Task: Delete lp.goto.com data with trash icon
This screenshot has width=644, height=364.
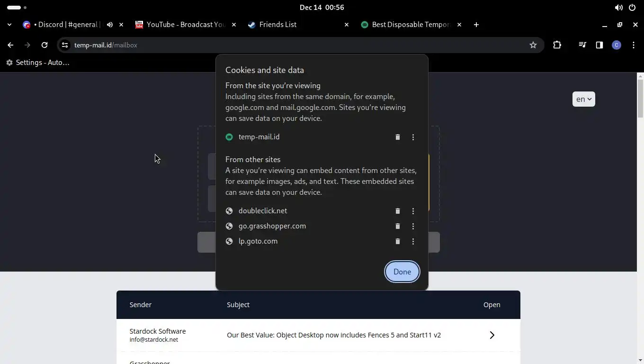Action: click(398, 241)
